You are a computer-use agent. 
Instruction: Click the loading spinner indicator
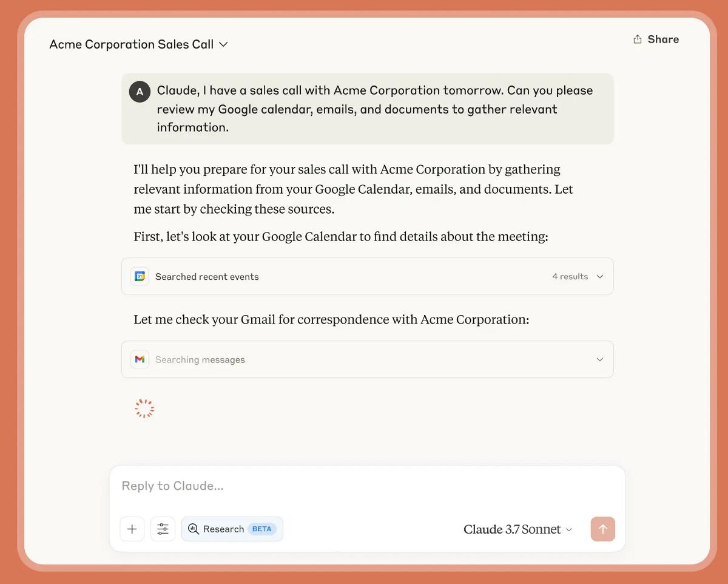pyautogui.click(x=144, y=408)
